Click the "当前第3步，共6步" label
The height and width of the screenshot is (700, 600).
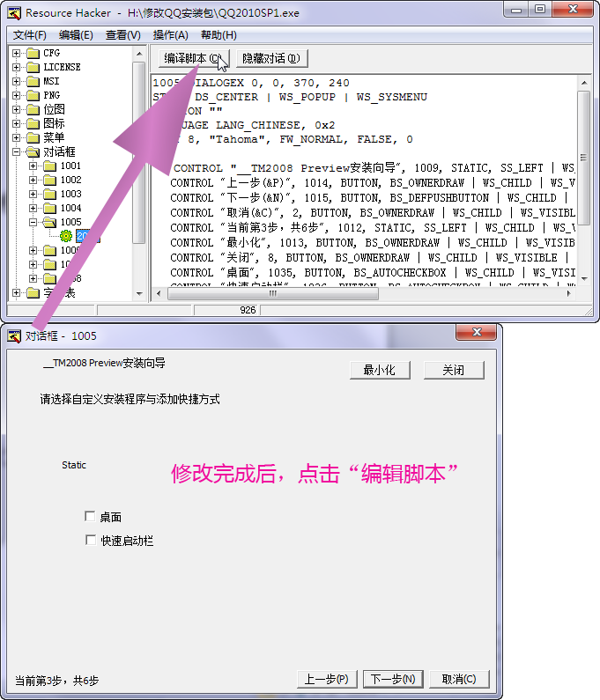tap(56, 681)
